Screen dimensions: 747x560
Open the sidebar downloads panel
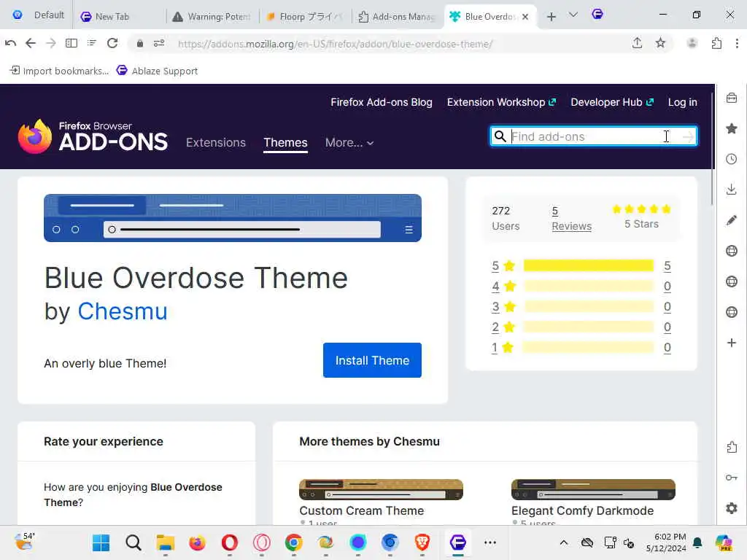click(732, 190)
